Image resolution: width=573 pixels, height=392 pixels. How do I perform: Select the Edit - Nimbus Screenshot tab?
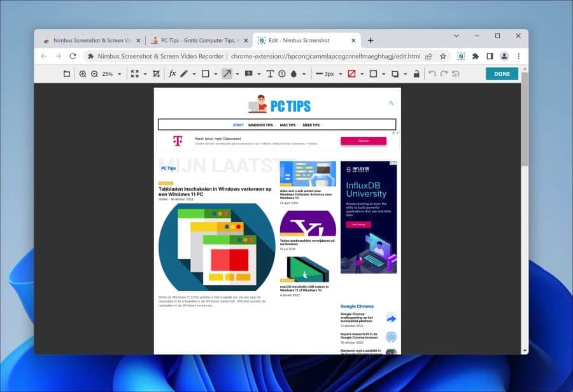pyautogui.click(x=306, y=41)
